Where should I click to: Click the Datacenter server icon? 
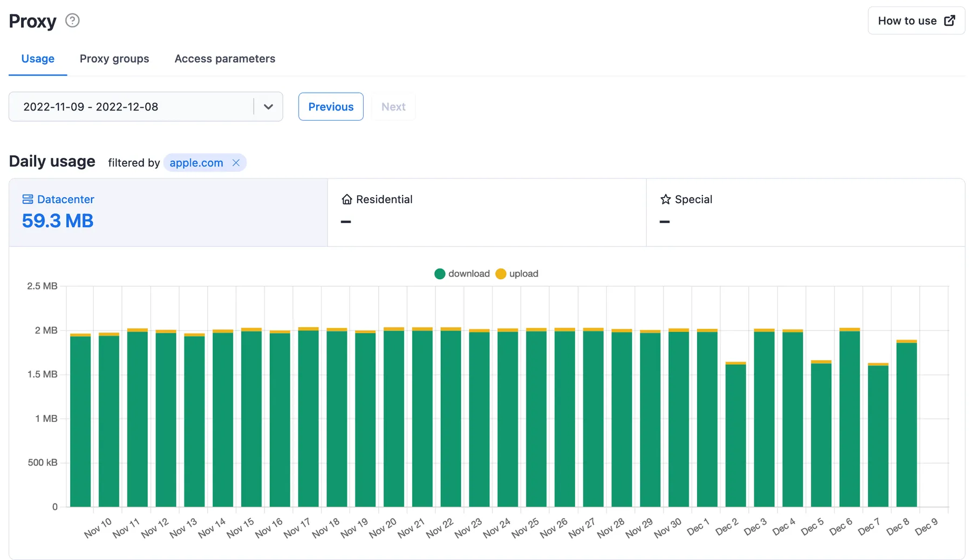[x=28, y=199]
